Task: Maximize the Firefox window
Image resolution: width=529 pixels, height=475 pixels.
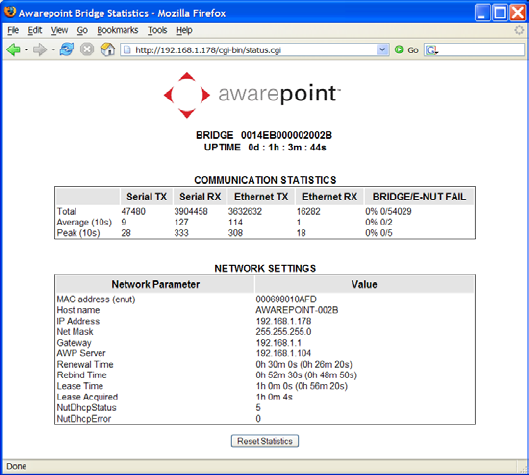Action: click(500, 13)
